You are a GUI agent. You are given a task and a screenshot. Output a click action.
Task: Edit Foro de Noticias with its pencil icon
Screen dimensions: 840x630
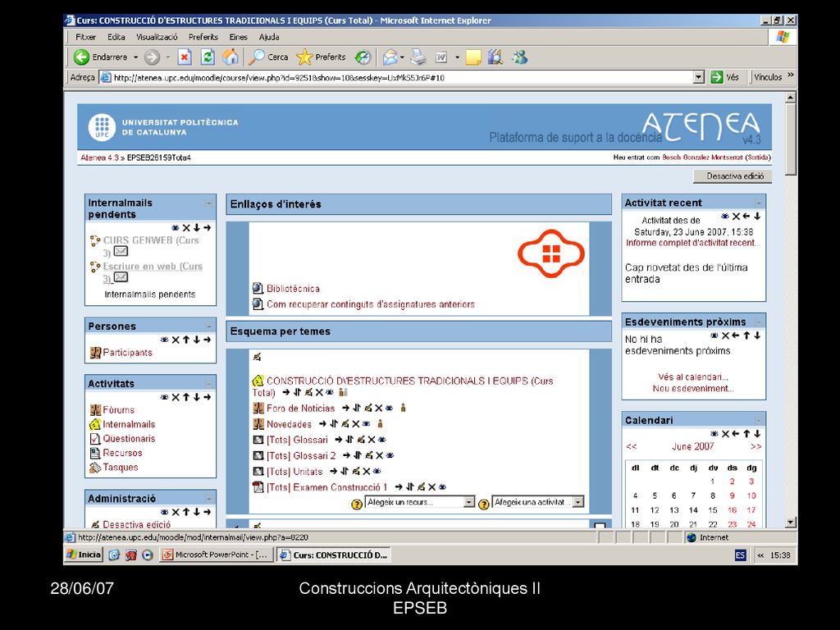pyautogui.click(x=368, y=409)
